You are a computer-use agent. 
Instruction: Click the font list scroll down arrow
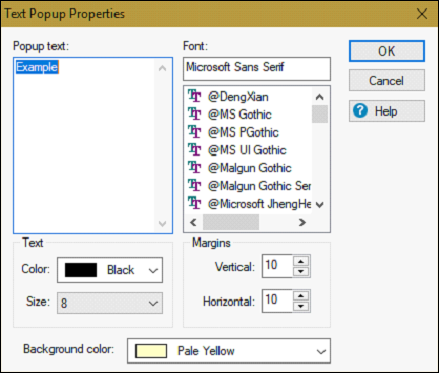click(320, 205)
